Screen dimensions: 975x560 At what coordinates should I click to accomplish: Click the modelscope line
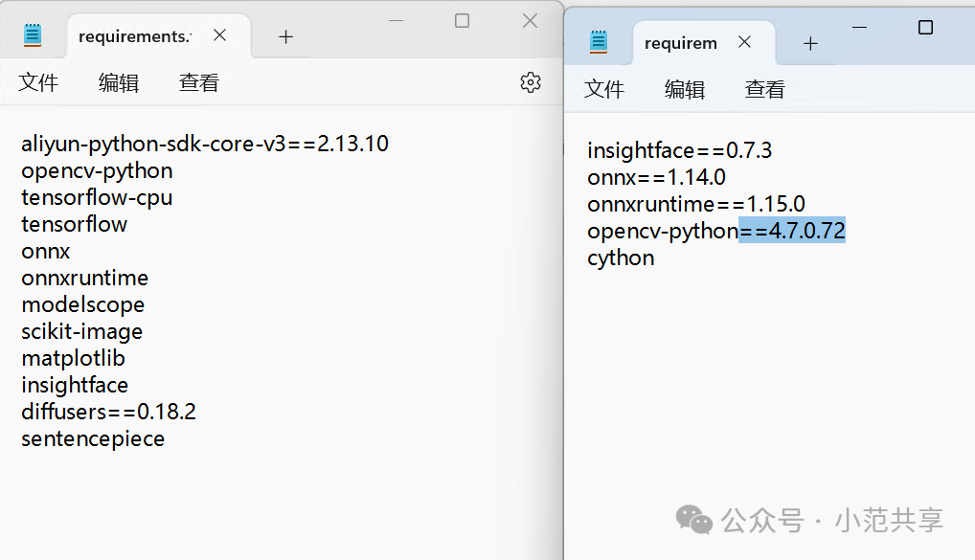[x=82, y=304]
